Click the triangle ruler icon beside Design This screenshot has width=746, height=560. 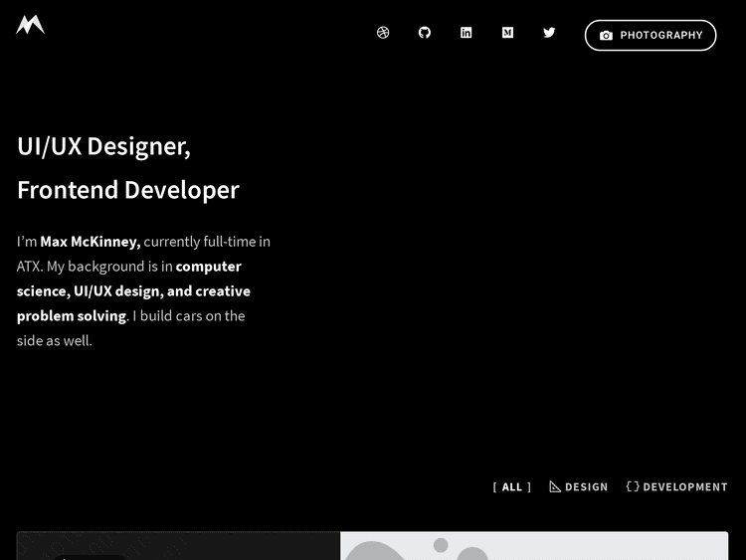[x=555, y=486]
